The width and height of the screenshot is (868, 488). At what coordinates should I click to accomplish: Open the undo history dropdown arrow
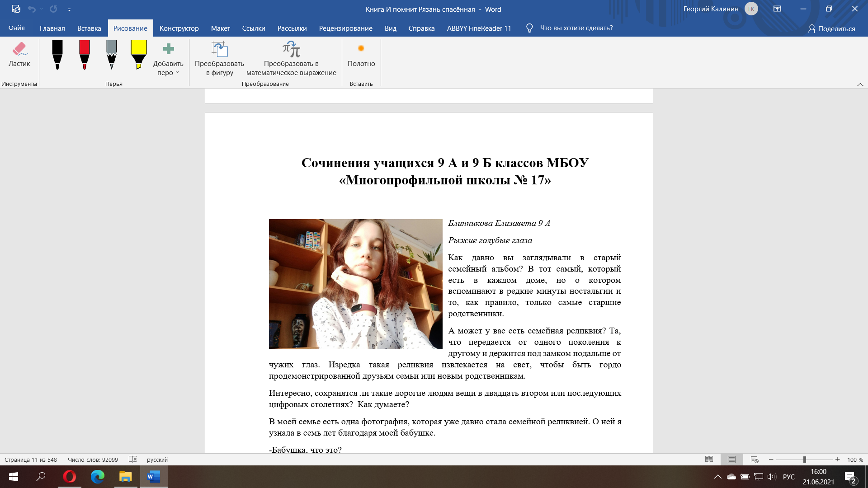tap(42, 9)
